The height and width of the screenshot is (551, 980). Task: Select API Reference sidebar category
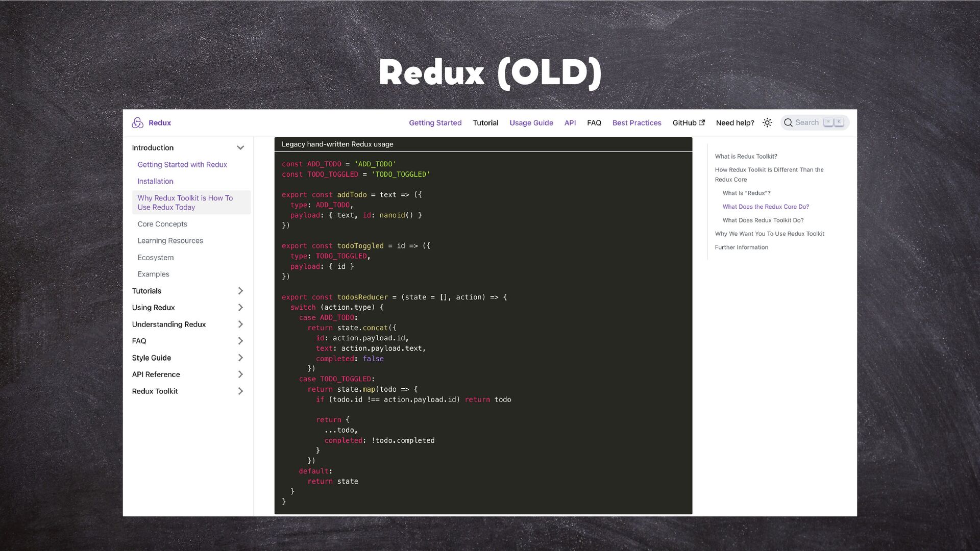156,374
